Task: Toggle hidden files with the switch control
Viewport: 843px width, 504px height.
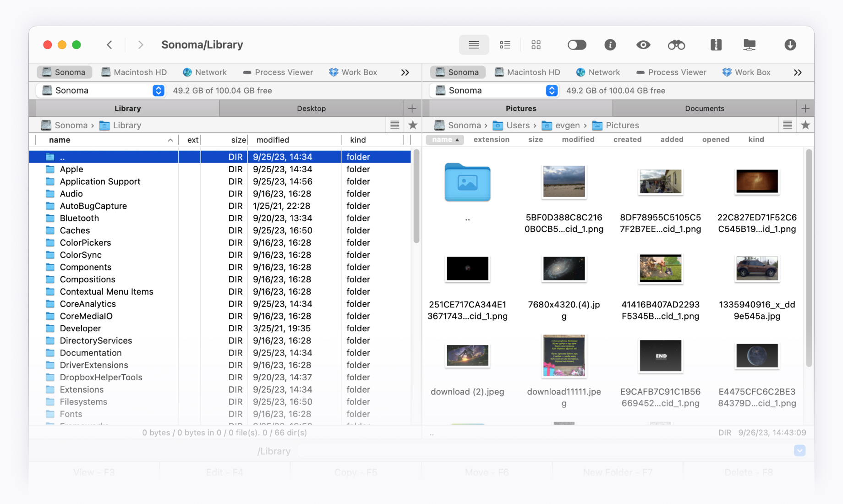Action: [x=576, y=44]
